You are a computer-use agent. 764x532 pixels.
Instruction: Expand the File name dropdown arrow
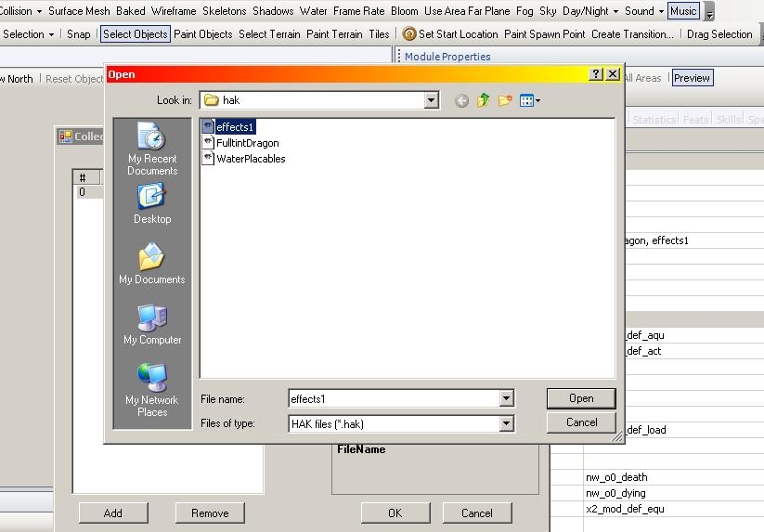[x=506, y=399]
